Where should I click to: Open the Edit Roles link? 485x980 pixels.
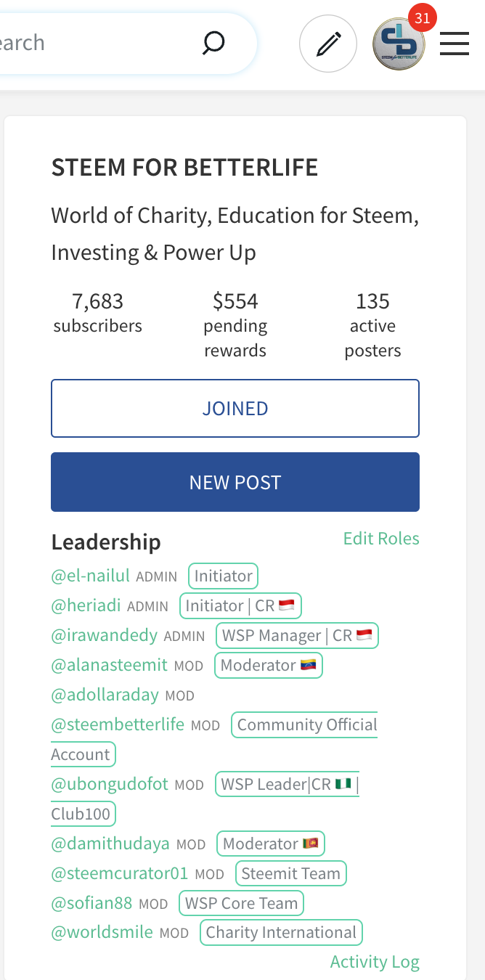point(381,539)
